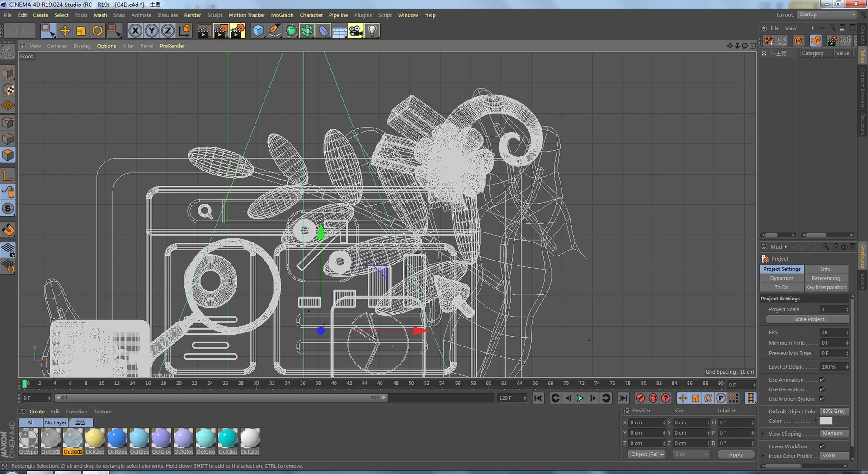Add a Cube primitive object
Image resolution: width=868 pixels, height=474 pixels.
pyautogui.click(x=258, y=31)
